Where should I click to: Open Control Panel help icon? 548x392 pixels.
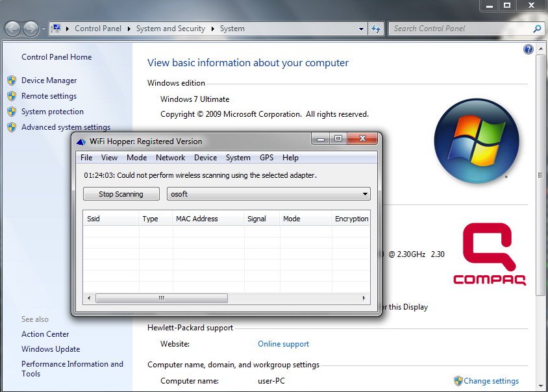click(529, 49)
